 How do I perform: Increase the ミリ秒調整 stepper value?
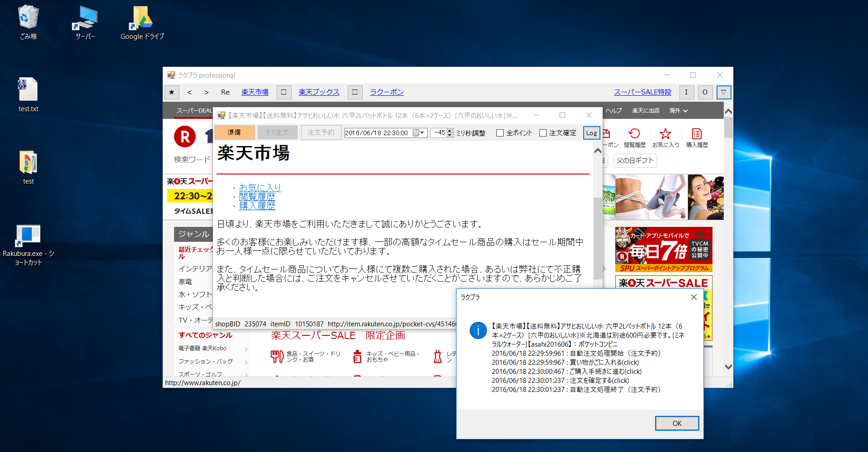tap(450, 131)
